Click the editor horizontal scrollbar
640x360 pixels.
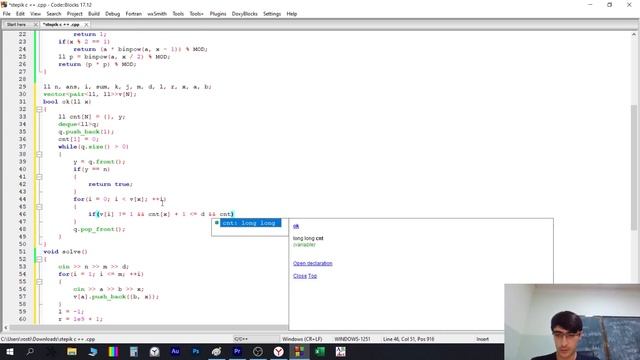[149, 328]
